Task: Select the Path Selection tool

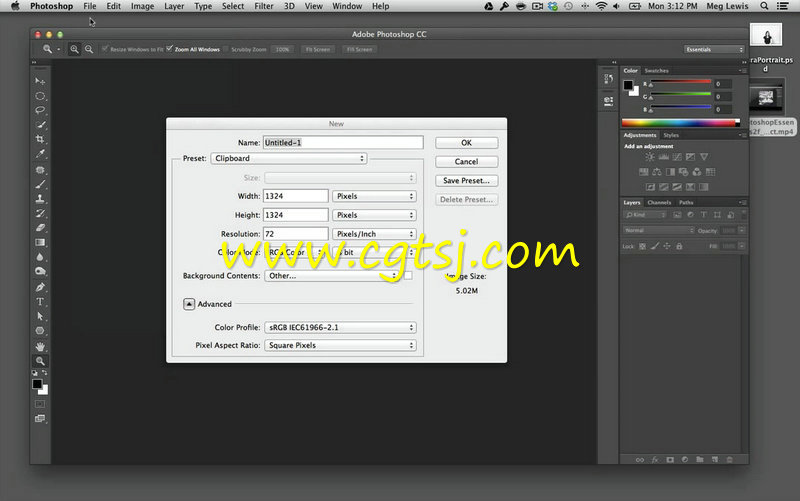Action: point(40,316)
